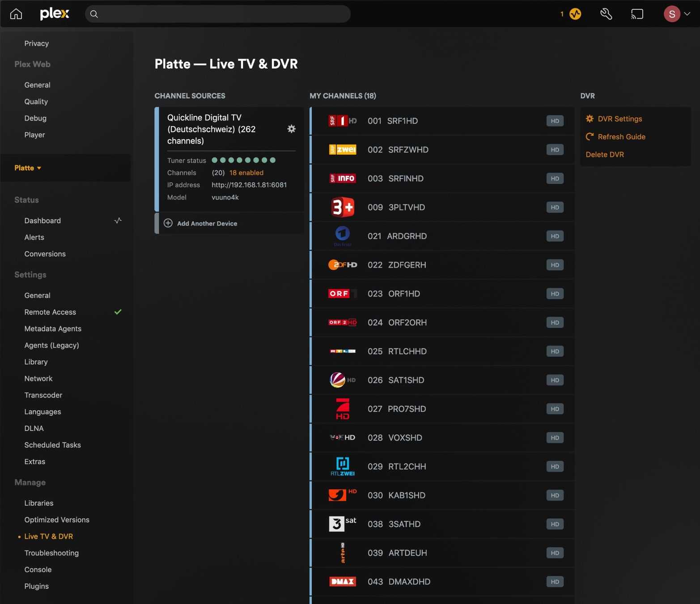This screenshot has height=604, width=700.
Task: Click Delete DVR link
Action: pyautogui.click(x=605, y=154)
